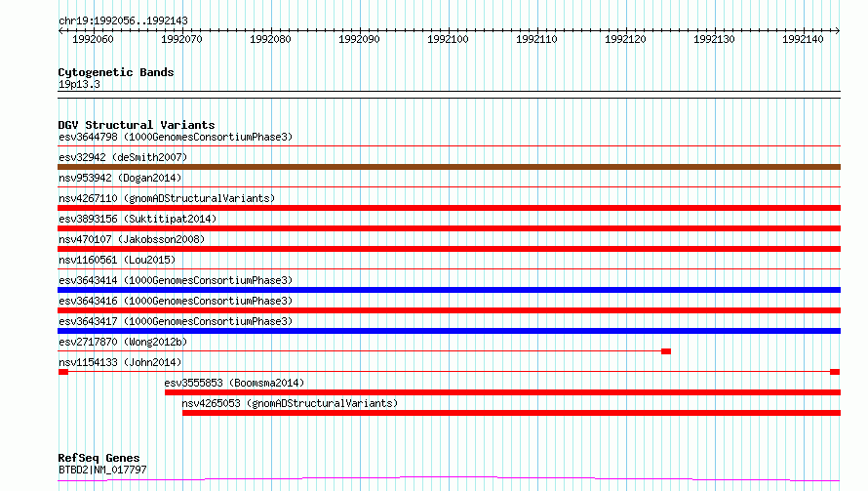Screen dimensions: 868x491
Task: Click ruler position 1992110
Action: (536, 39)
